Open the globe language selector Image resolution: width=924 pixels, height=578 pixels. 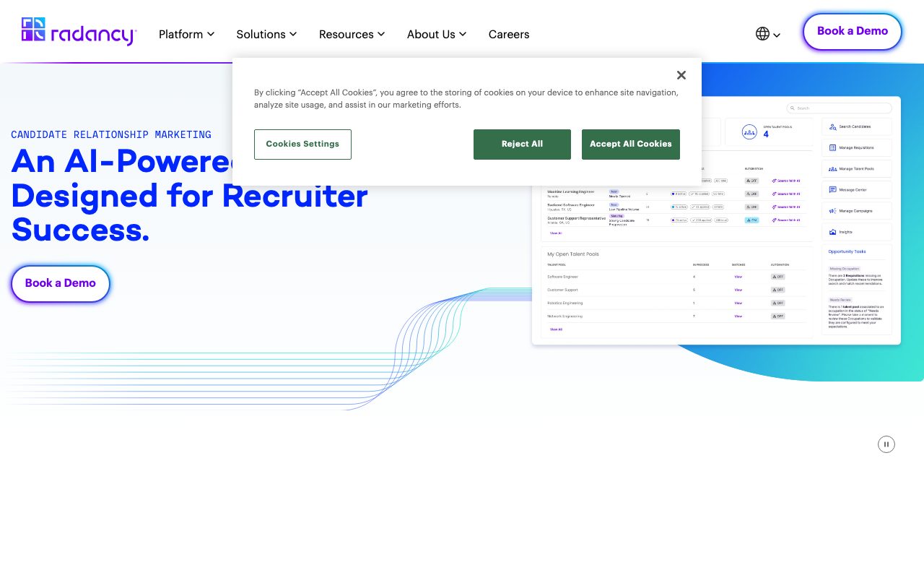pyautogui.click(x=768, y=34)
